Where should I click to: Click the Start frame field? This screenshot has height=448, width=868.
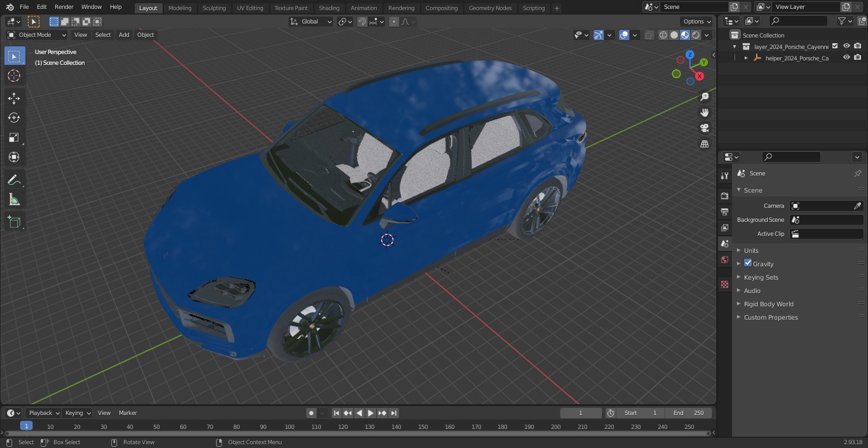click(641, 413)
